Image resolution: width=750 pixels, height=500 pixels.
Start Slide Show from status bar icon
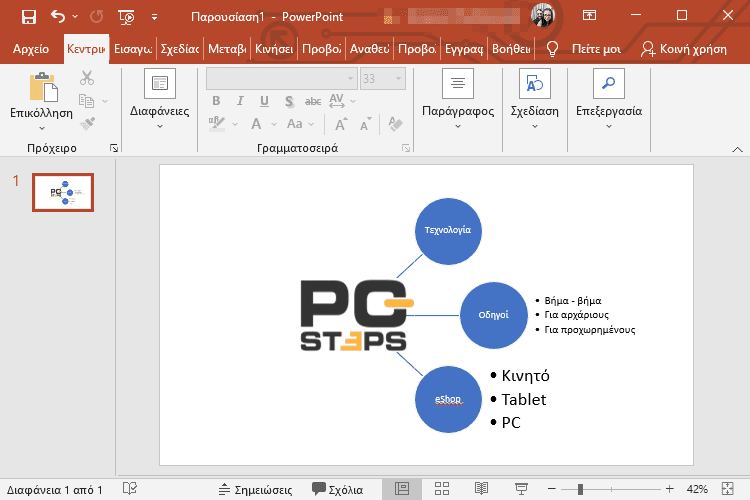521,489
